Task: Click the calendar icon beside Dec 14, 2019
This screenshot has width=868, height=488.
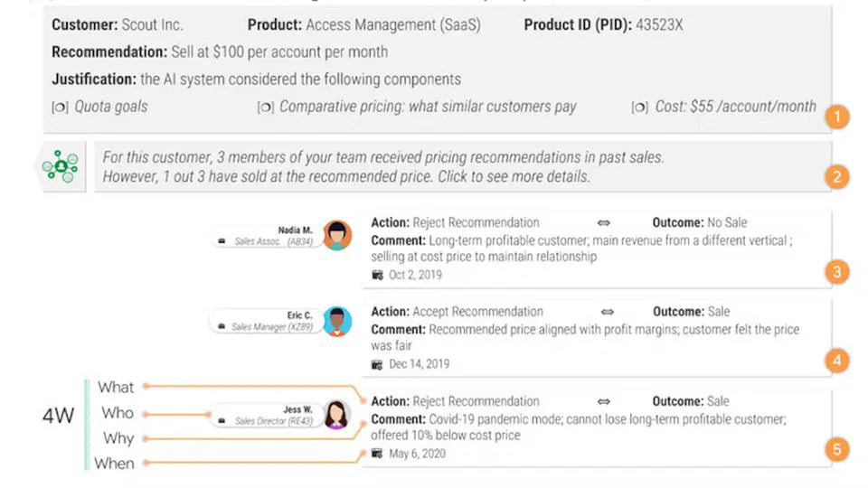Action: (377, 364)
